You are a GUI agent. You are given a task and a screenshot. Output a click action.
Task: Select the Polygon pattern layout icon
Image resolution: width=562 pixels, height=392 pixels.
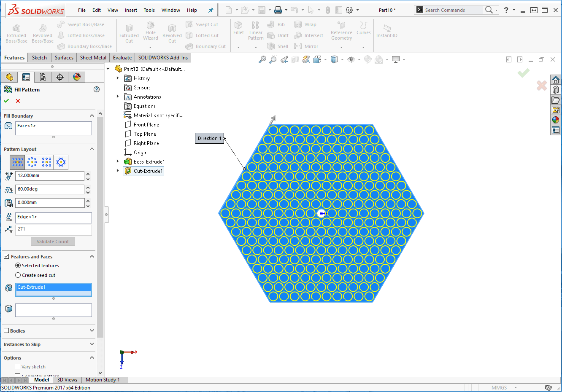pyautogui.click(x=61, y=162)
